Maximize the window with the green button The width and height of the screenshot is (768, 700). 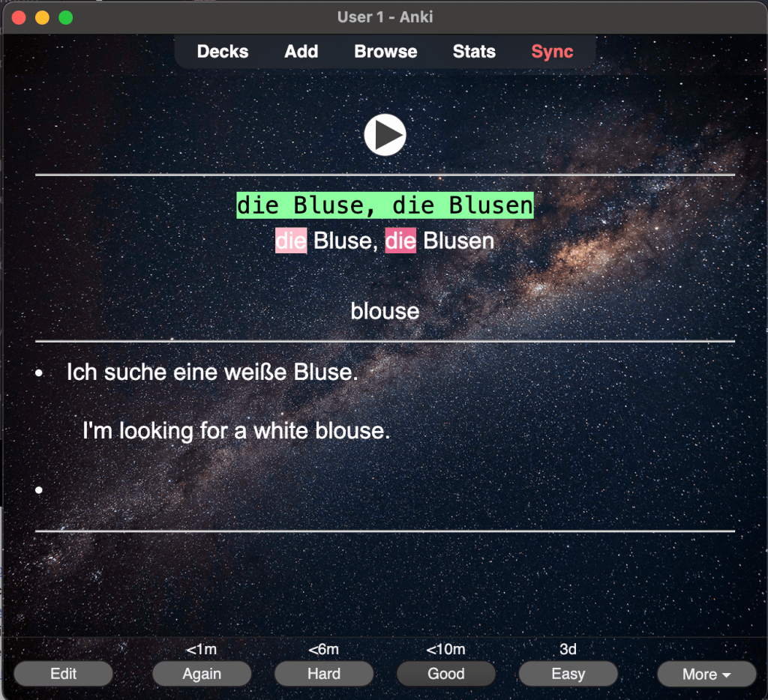(x=66, y=17)
